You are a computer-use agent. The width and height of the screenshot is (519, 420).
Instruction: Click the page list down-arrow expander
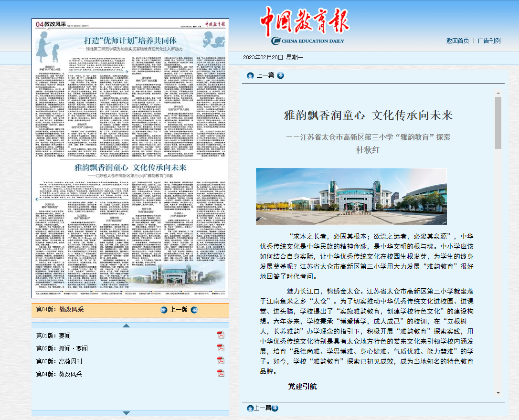tap(126, 413)
